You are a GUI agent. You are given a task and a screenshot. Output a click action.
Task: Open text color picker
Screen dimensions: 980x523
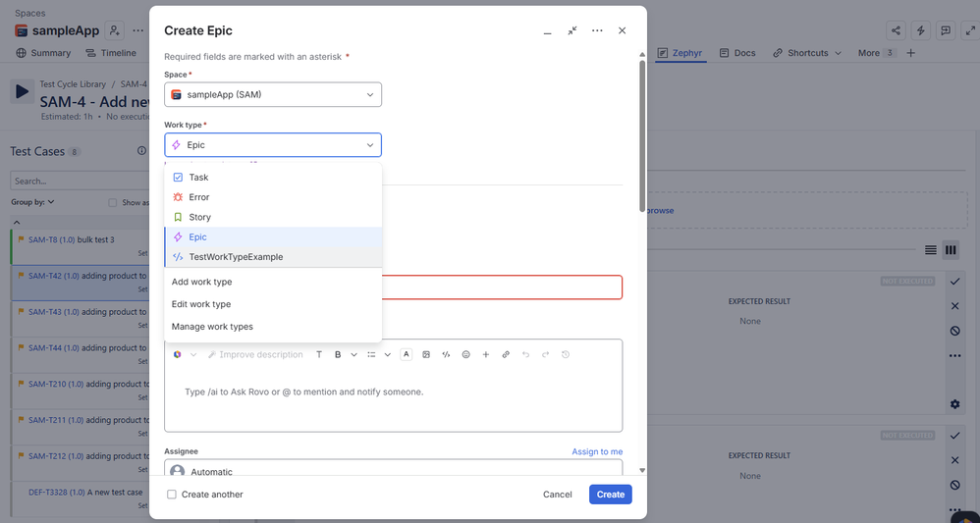pyautogui.click(x=407, y=354)
